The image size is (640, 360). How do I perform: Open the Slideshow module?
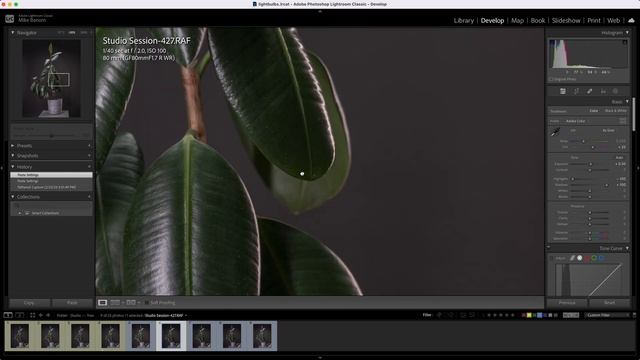point(566,20)
